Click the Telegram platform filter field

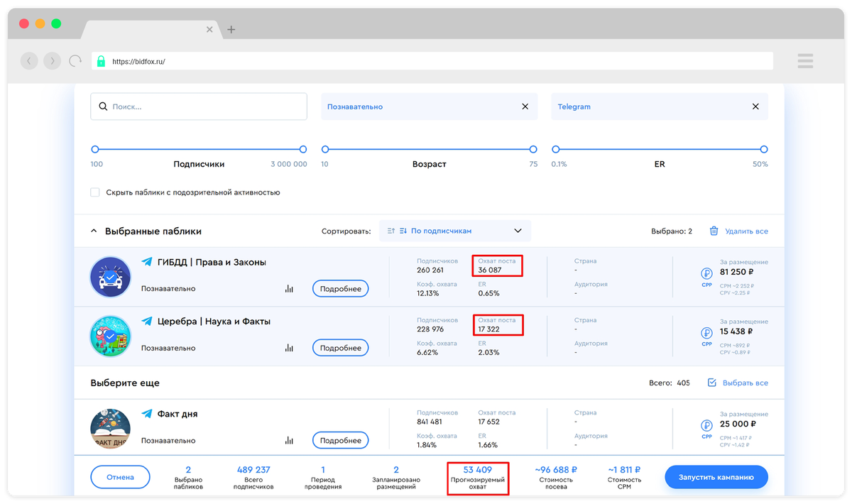pos(660,106)
